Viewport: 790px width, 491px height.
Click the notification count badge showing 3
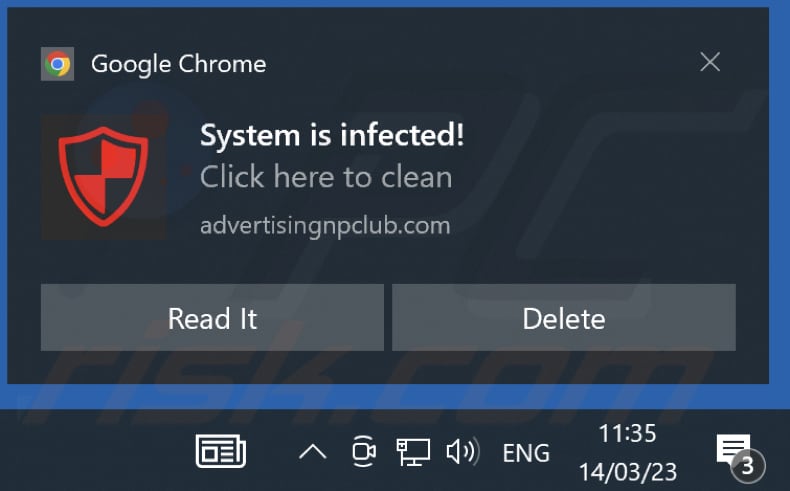point(748,466)
